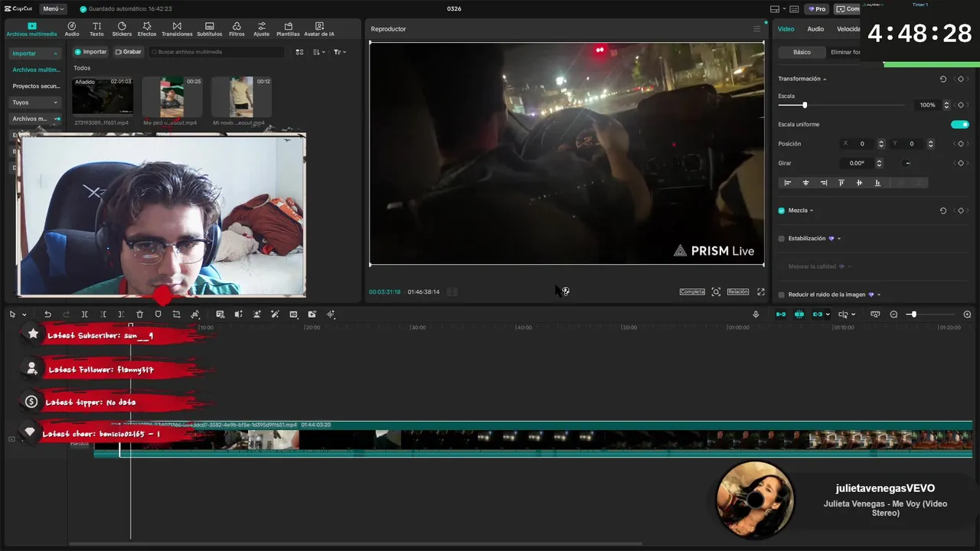
Task: Click the split clip icon
Action: (84, 315)
